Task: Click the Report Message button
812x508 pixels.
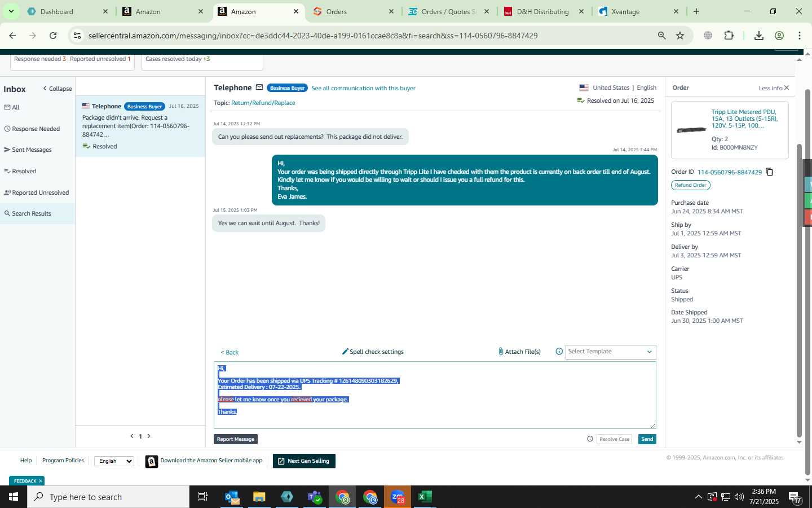Action: [x=236, y=439]
